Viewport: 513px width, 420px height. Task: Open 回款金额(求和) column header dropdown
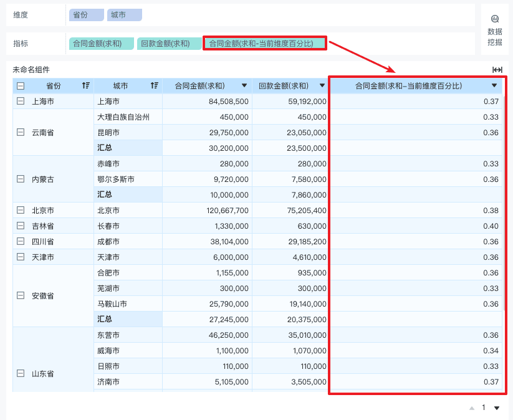[x=322, y=86]
